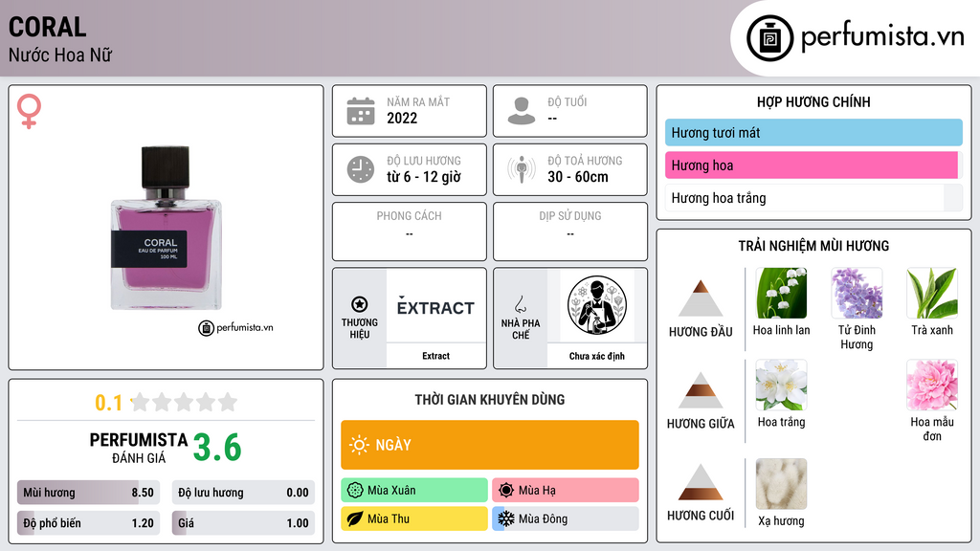Screen dimensions: 980x551
Task: Click the person icon beside Độ tuổi
Action: 522,111
